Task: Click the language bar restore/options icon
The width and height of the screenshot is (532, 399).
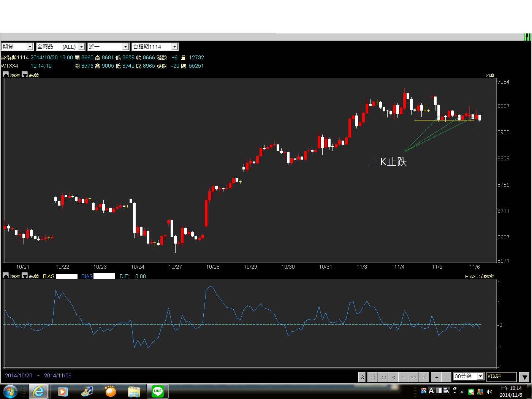Action: pos(455,389)
